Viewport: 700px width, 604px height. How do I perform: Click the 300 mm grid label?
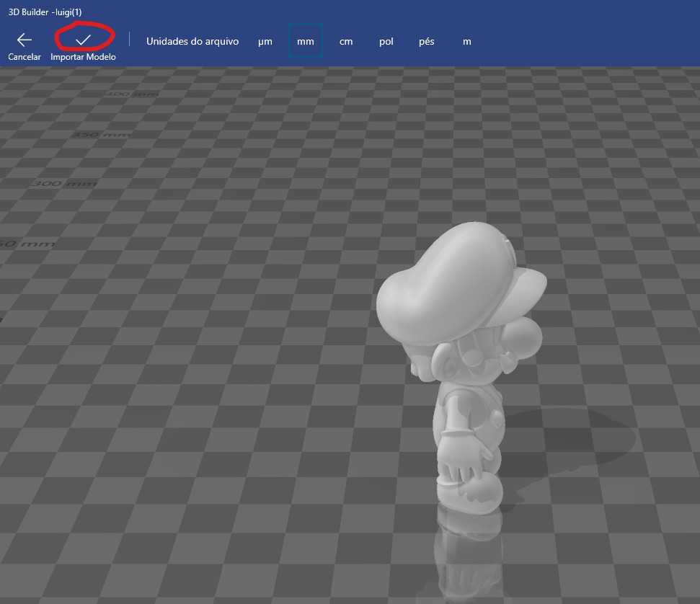pyautogui.click(x=64, y=184)
